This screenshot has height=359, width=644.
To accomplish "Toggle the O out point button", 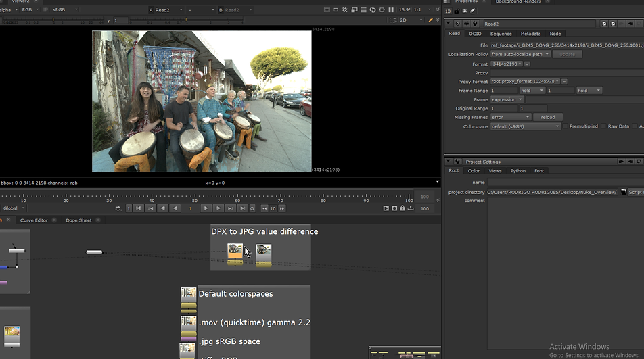I will (252, 208).
